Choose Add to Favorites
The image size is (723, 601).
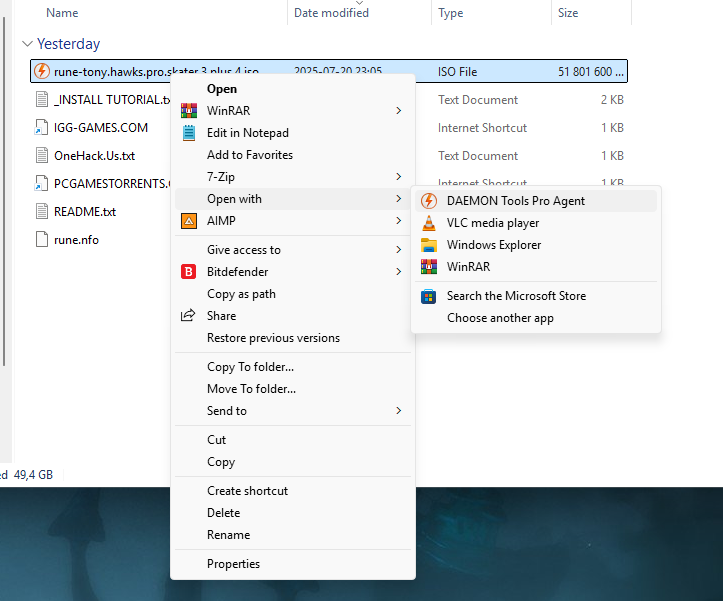point(293,155)
